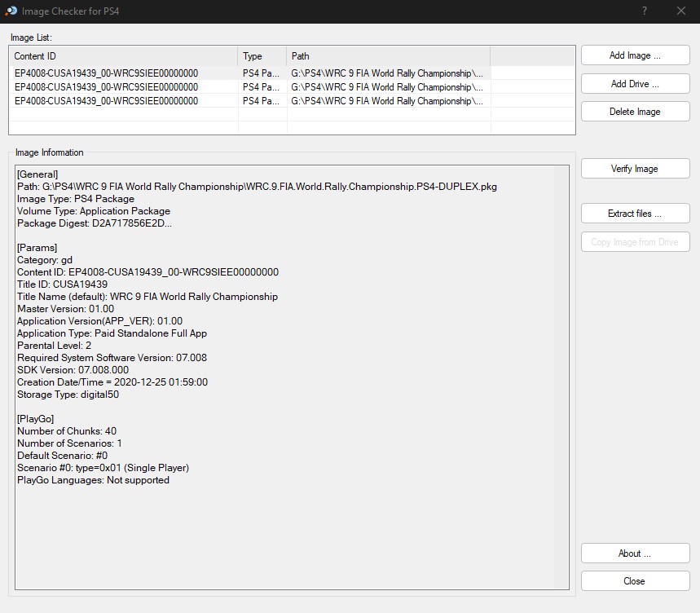The width and height of the screenshot is (700, 613).
Task: Click the Title Name (default) line
Action: coord(147,297)
